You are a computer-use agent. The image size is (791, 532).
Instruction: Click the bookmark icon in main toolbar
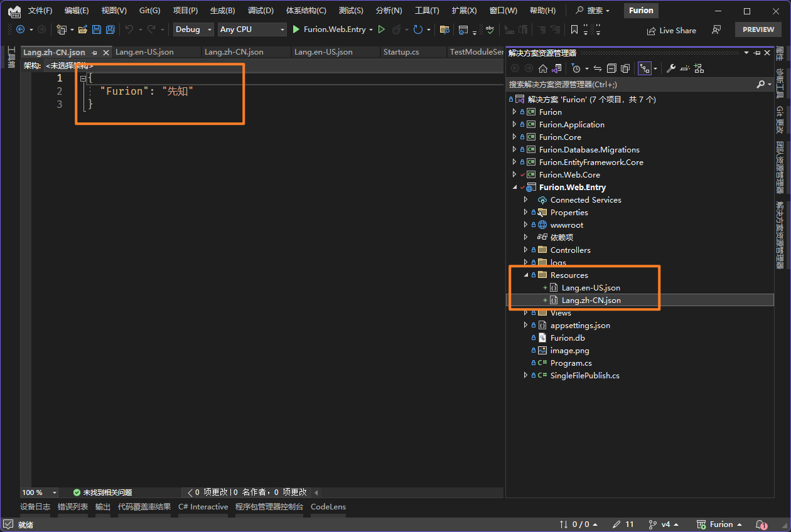(574, 29)
